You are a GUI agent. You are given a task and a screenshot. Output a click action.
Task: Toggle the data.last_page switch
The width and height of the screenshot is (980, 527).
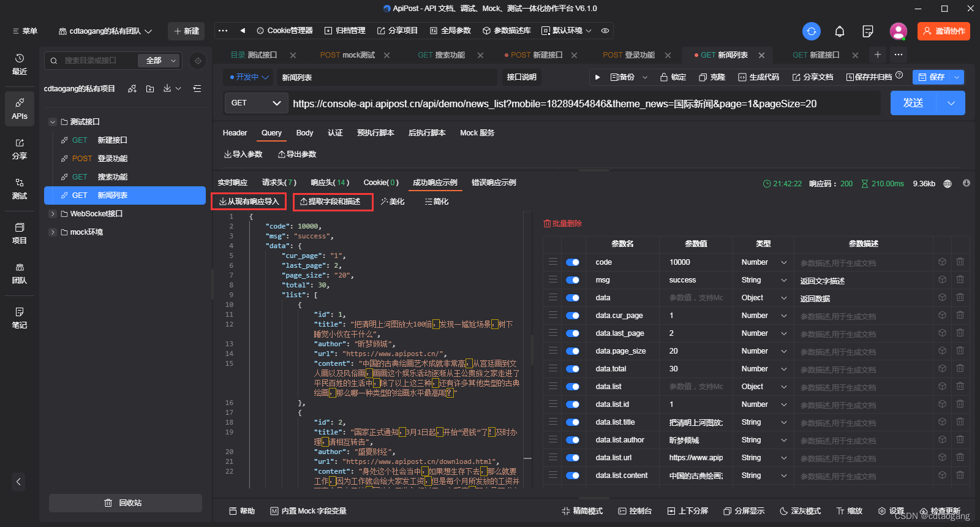pos(573,333)
